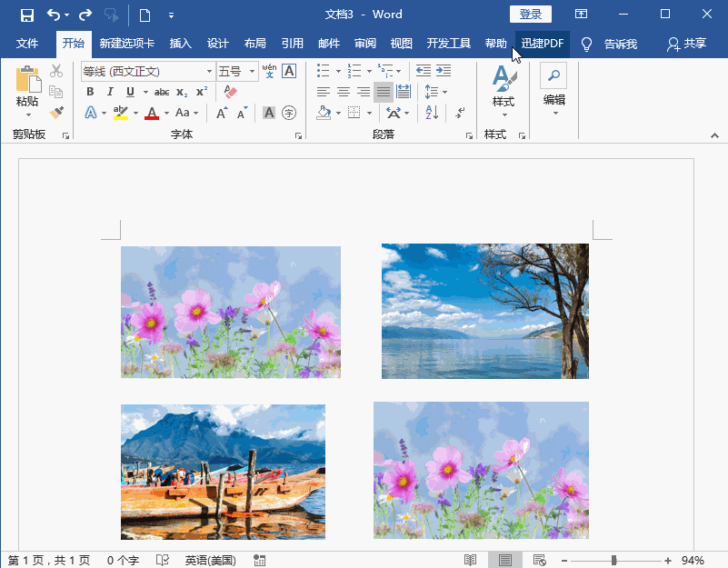Image resolution: width=728 pixels, height=568 pixels.
Task: Click the 共享 share button
Action: (687, 44)
